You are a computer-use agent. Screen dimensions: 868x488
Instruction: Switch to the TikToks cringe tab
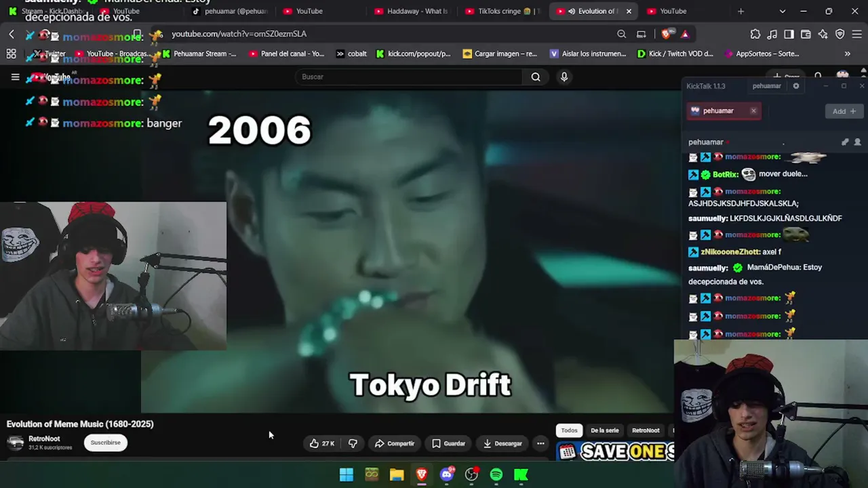[x=502, y=12]
